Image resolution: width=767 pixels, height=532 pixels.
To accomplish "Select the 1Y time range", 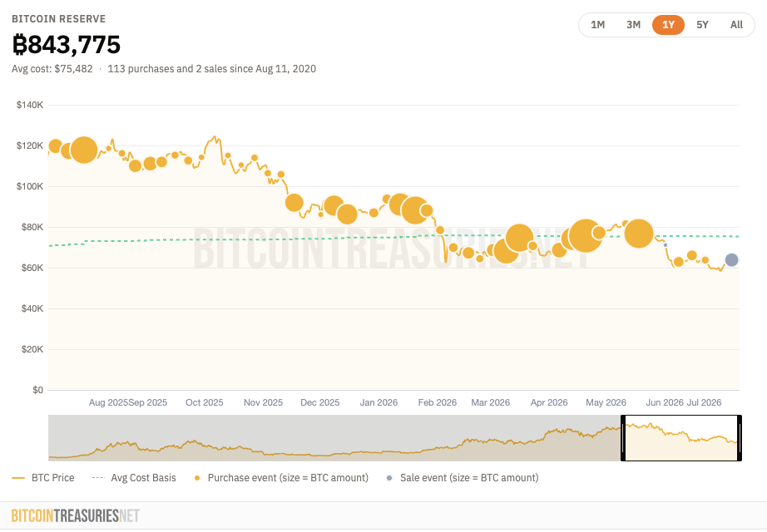I will (x=668, y=24).
